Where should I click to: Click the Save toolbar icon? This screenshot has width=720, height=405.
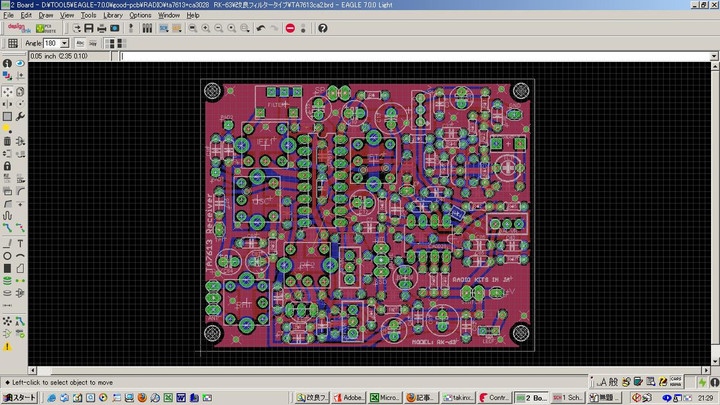(x=88, y=29)
